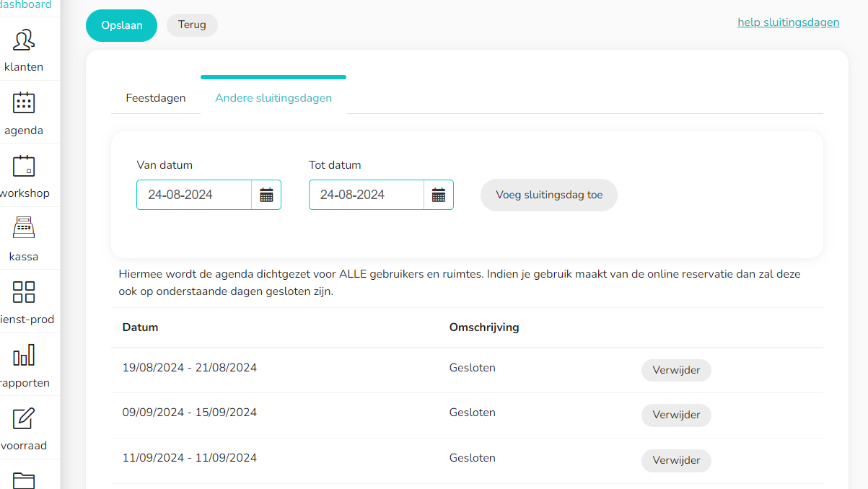This screenshot has height=489, width=868.
Task: Open calendar picker for Van datum
Action: point(266,195)
